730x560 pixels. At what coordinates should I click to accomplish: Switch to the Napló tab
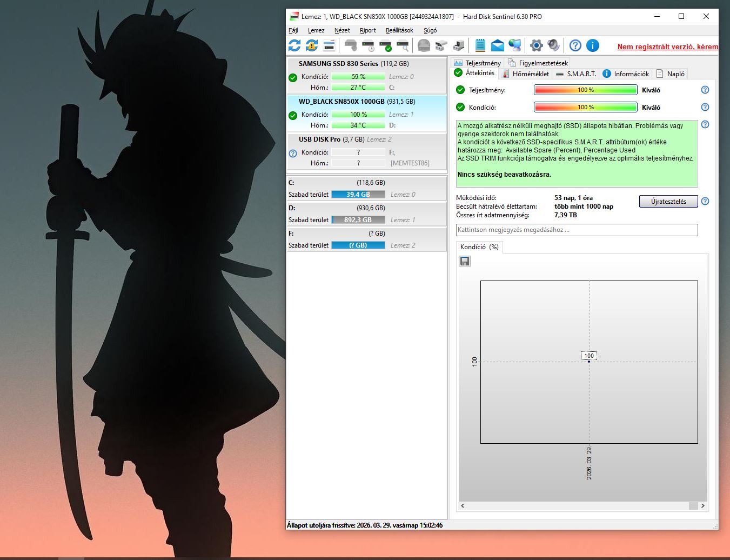pyautogui.click(x=670, y=74)
